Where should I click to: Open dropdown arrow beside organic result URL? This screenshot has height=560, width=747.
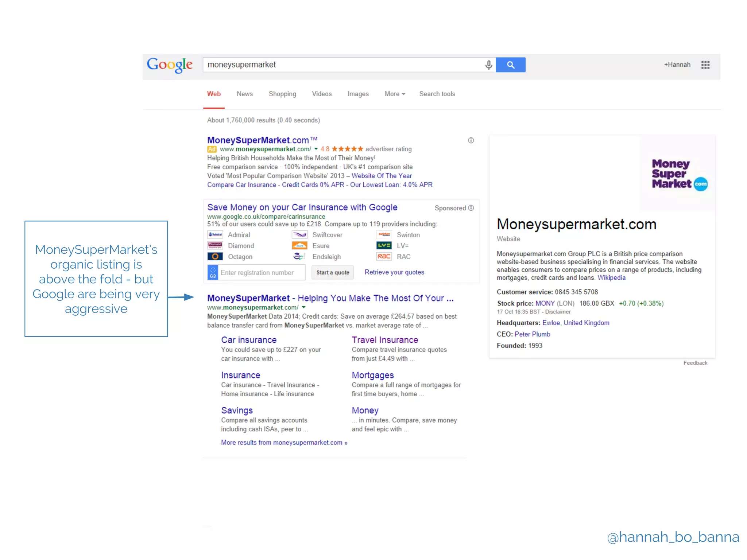303,307
